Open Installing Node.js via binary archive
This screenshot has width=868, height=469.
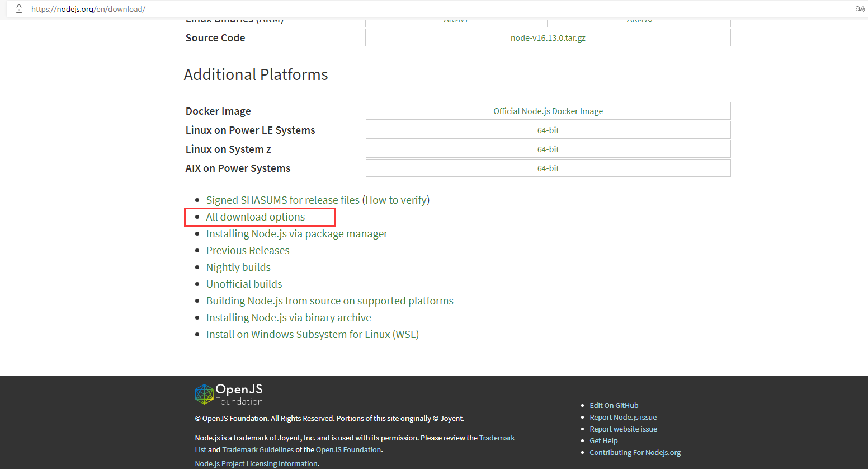click(289, 318)
